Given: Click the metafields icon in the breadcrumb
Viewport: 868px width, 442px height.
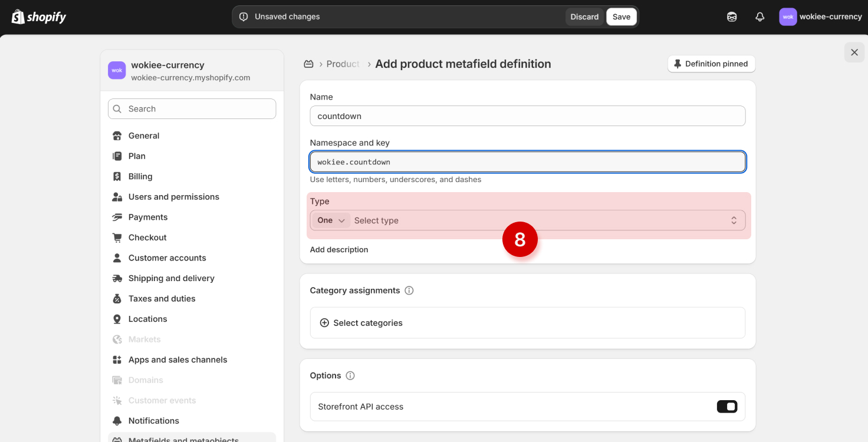Looking at the screenshot, I should coord(308,64).
